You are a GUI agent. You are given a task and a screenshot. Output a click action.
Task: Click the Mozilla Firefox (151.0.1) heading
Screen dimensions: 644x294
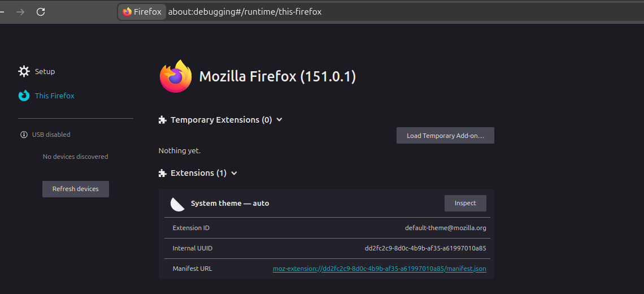277,76
